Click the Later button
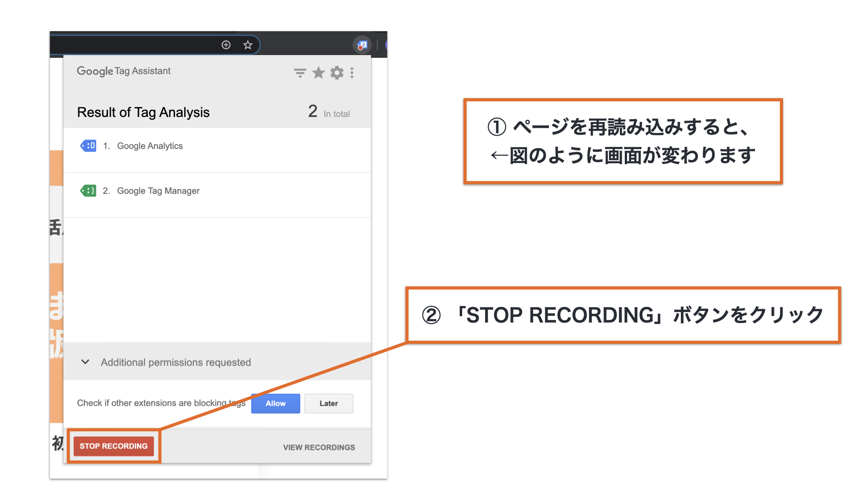The width and height of the screenshot is (868, 488). coord(329,404)
